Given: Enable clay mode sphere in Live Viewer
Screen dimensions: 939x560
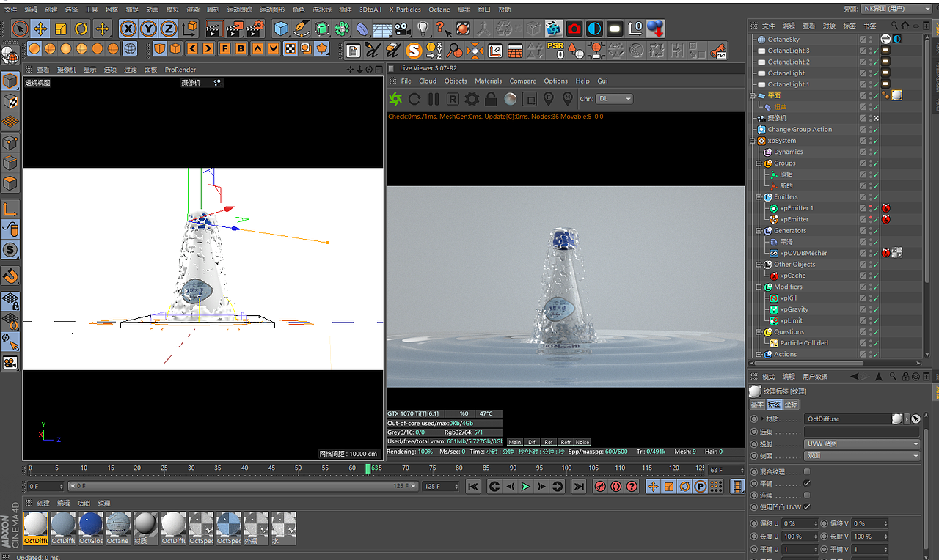Looking at the screenshot, I should click(511, 99).
